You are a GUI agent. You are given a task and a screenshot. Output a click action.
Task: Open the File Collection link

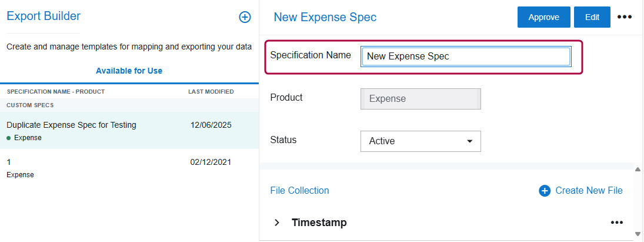pyautogui.click(x=299, y=191)
